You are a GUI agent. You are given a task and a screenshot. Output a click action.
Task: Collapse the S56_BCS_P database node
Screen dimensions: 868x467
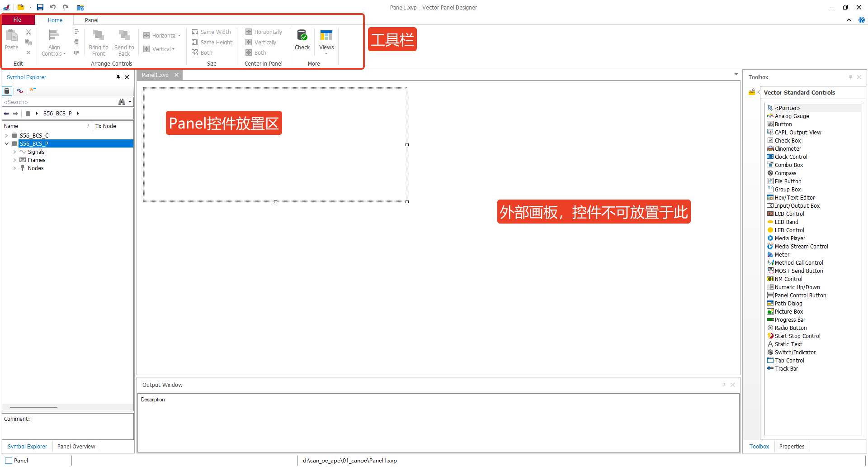[6, 144]
